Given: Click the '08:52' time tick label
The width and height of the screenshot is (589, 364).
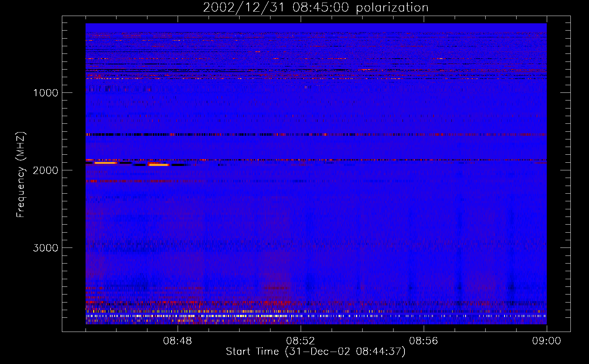Looking at the screenshot, I should [x=301, y=341].
